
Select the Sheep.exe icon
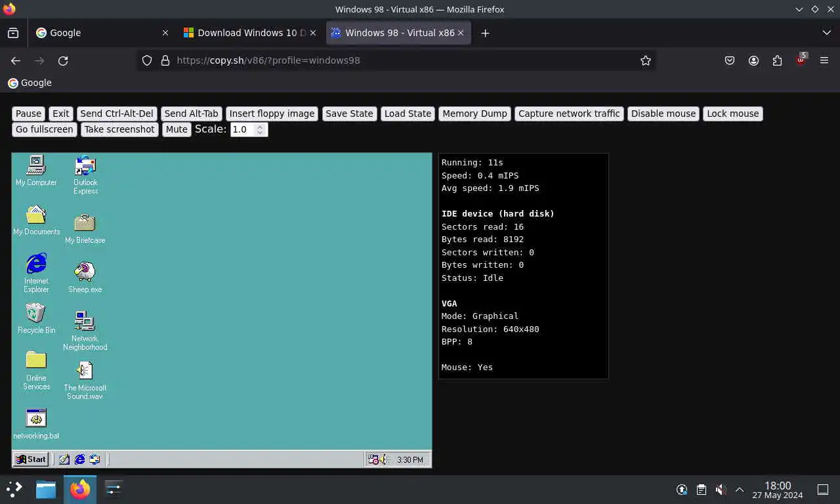point(85,277)
